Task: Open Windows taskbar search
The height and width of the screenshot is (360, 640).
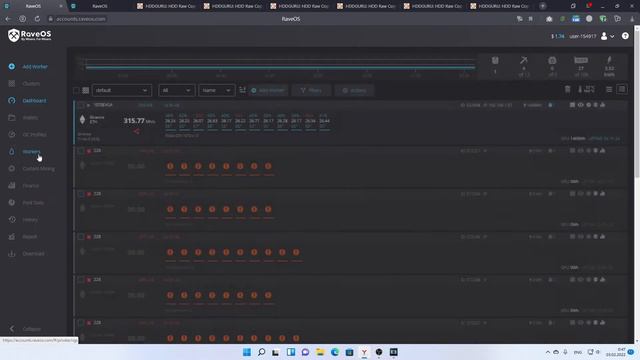Action: (262, 352)
